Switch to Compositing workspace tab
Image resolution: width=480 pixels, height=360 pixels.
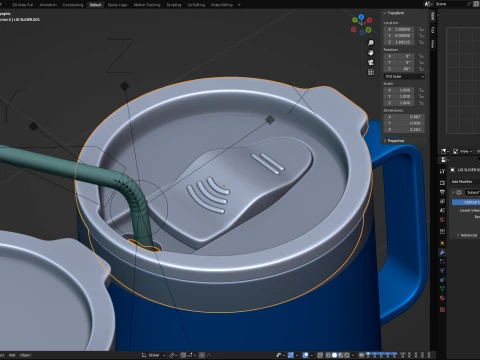pos(73,5)
